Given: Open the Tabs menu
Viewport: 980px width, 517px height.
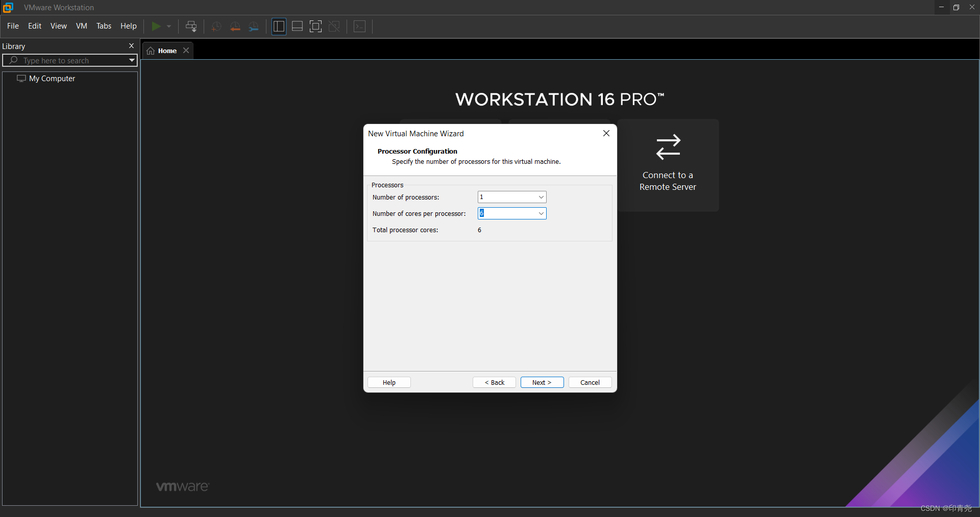Looking at the screenshot, I should click(104, 26).
